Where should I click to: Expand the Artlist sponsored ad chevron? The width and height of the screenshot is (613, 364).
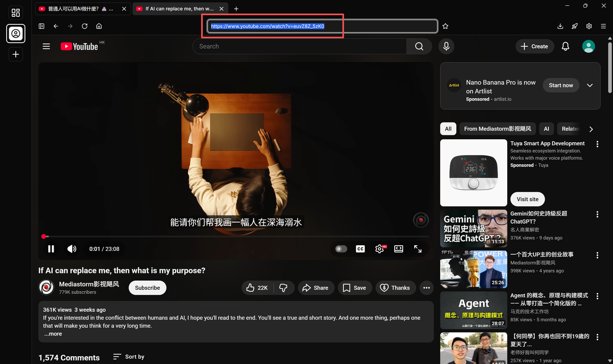(x=590, y=85)
